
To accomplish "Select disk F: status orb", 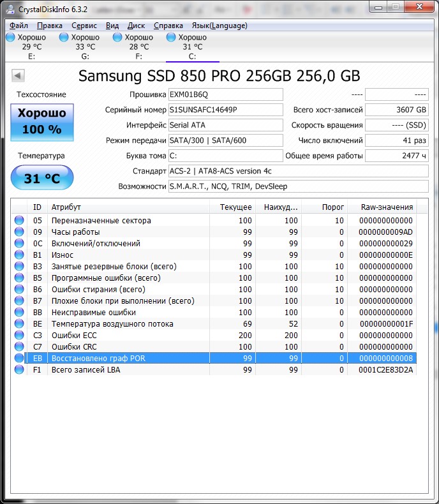I will tap(117, 37).
